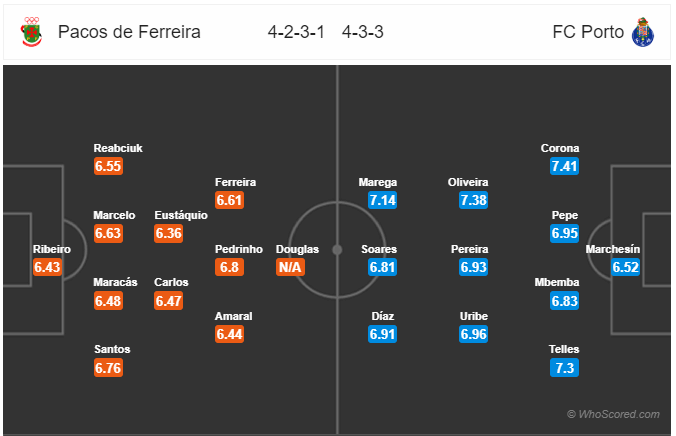Viewport: 676px width, 436px height.
Task: Select Pedrinho's 6.8 rating badge
Action: point(229,267)
